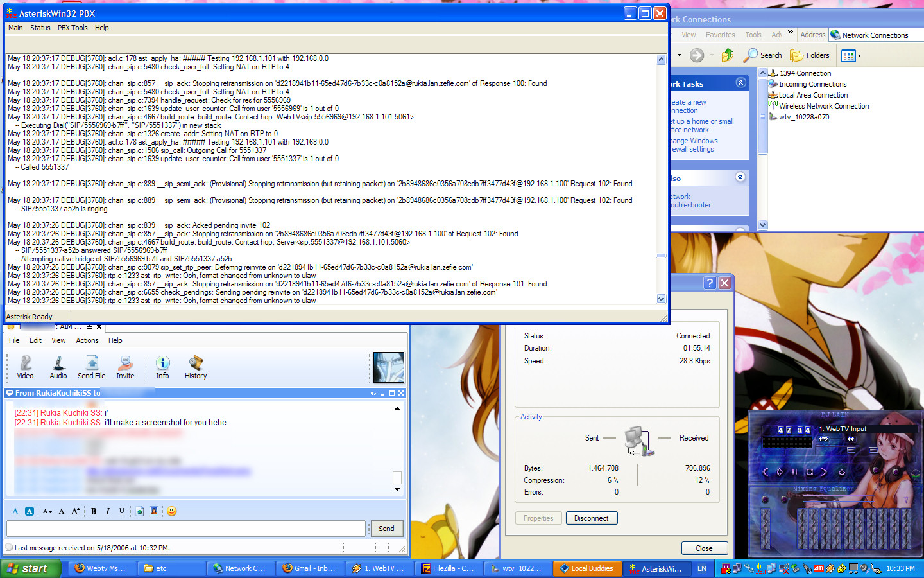Toggle italic text formatting
The height and width of the screenshot is (578, 924).
pyautogui.click(x=108, y=511)
